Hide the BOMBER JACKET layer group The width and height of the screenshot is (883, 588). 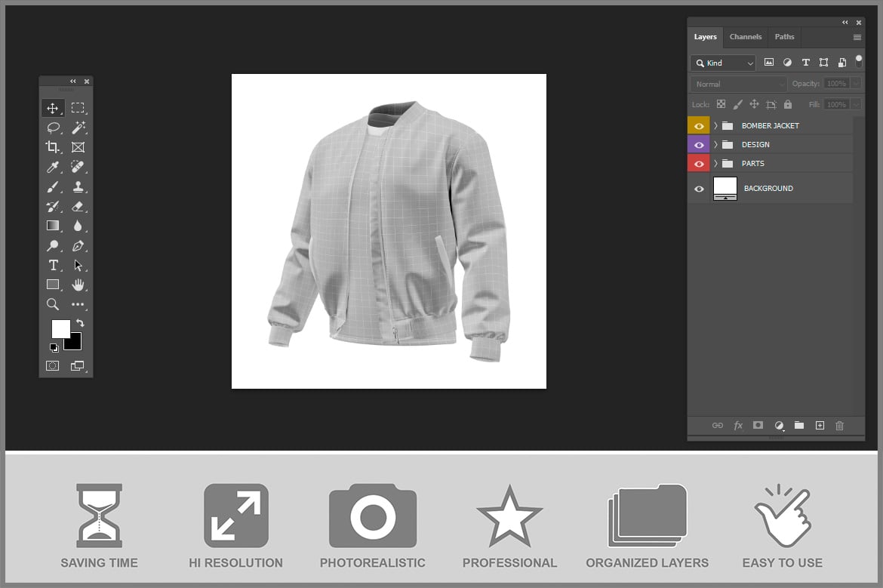(x=699, y=126)
